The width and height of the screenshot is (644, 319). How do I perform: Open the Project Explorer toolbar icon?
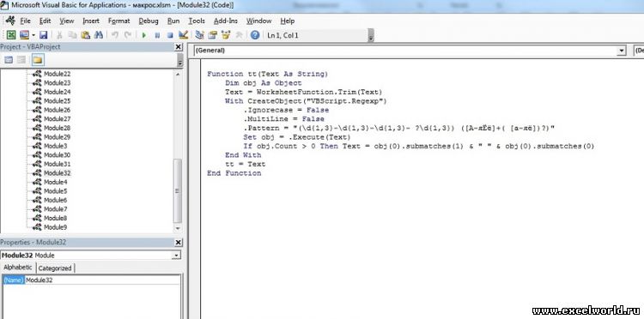199,35
